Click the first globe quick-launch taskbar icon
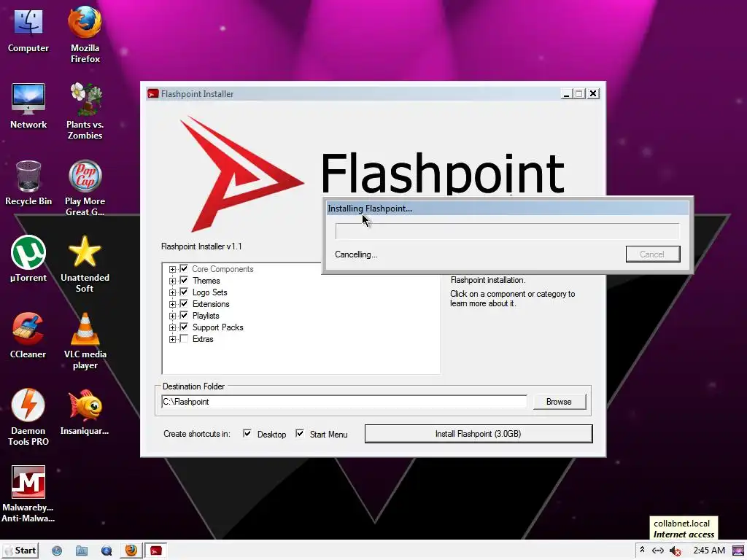 [57, 551]
